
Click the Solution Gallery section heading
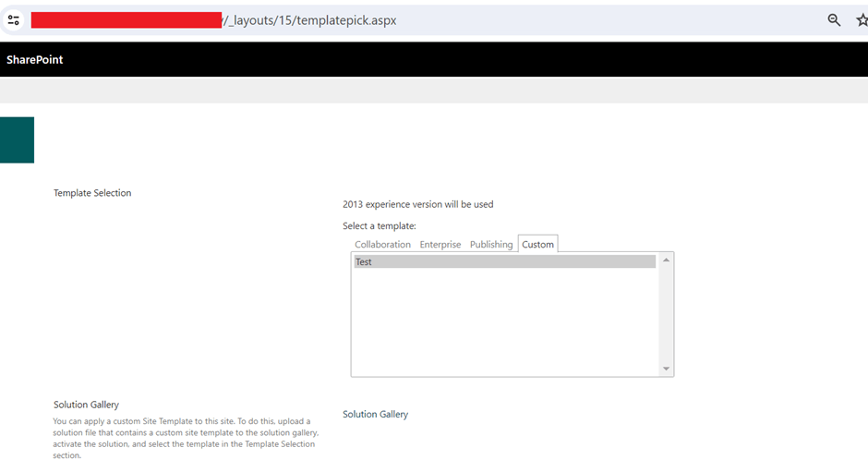click(87, 405)
